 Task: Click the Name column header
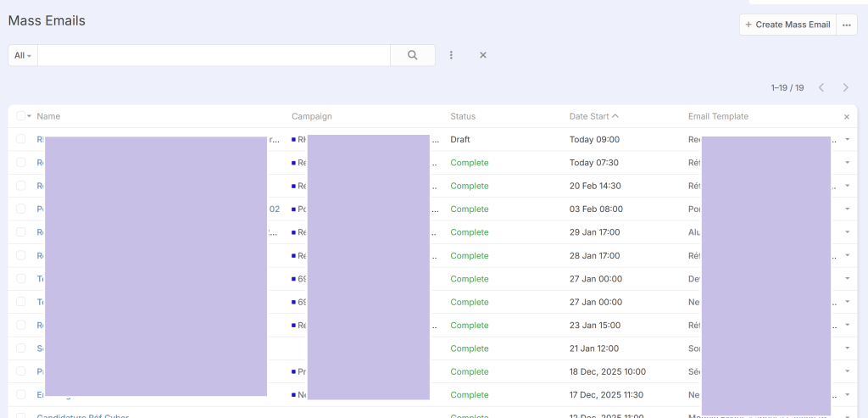tap(48, 116)
